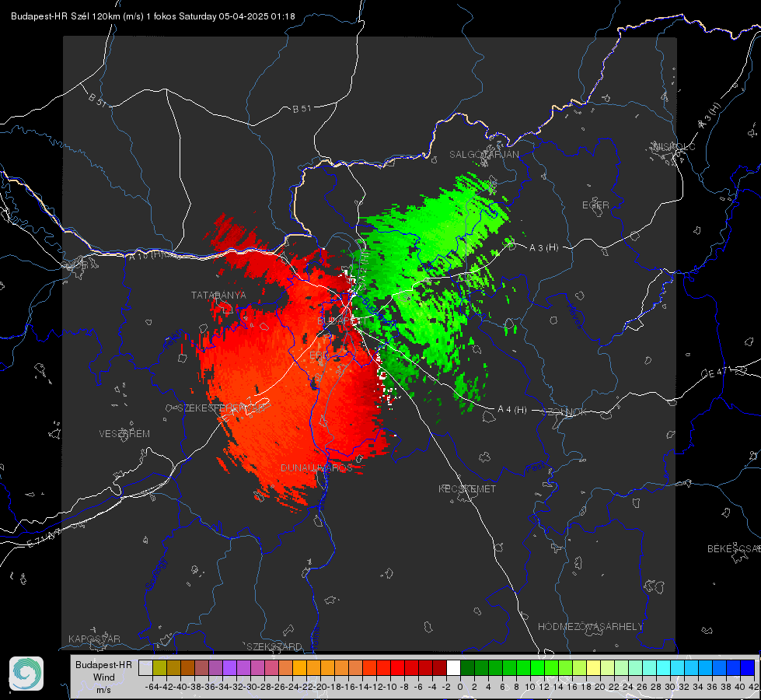Click the darkest blue swatch between 40 and 42

click(748, 667)
